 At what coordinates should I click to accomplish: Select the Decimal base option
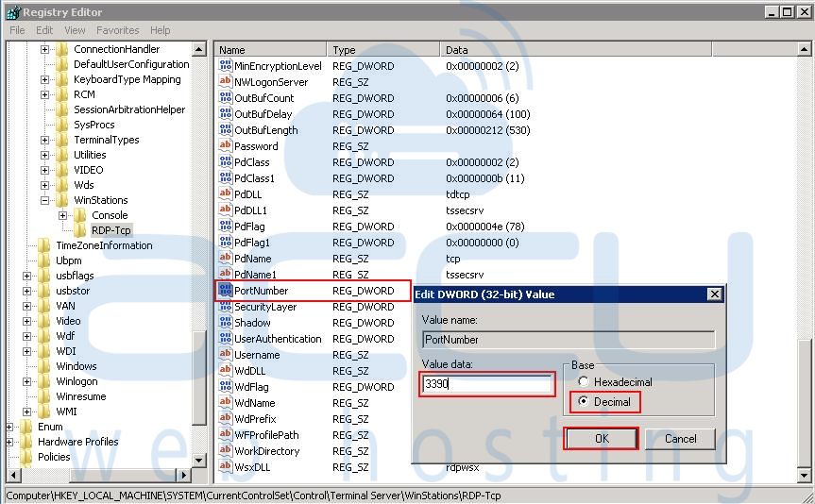[584, 402]
